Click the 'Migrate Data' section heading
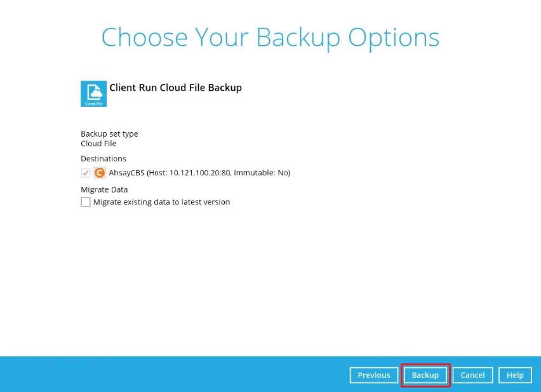The width and height of the screenshot is (541, 392). [x=104, y=189]
